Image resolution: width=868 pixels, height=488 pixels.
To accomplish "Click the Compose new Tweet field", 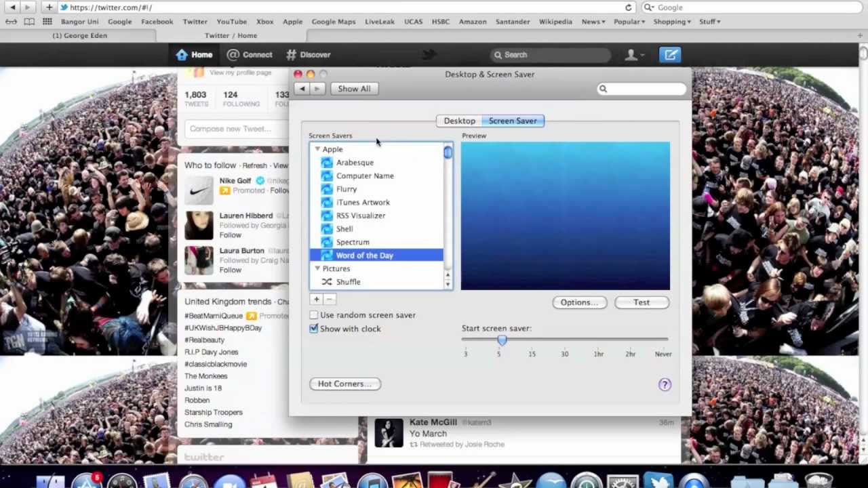I will [x=236, y=129].
